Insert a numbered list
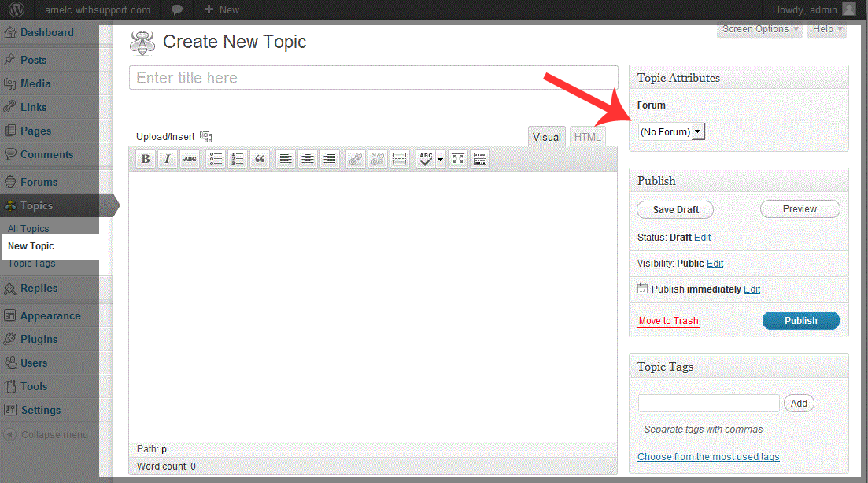 tap(238, 159)
